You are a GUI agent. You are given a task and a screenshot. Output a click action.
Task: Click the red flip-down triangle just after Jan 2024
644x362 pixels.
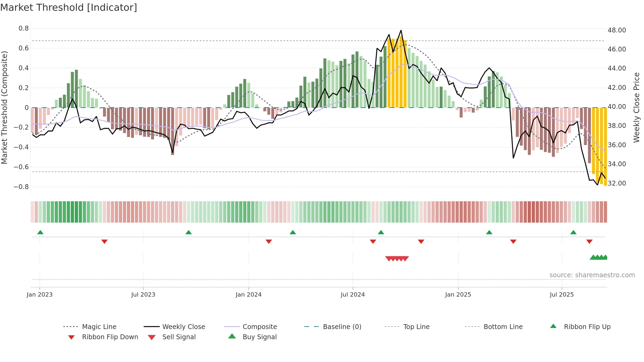tap(269, 242)
